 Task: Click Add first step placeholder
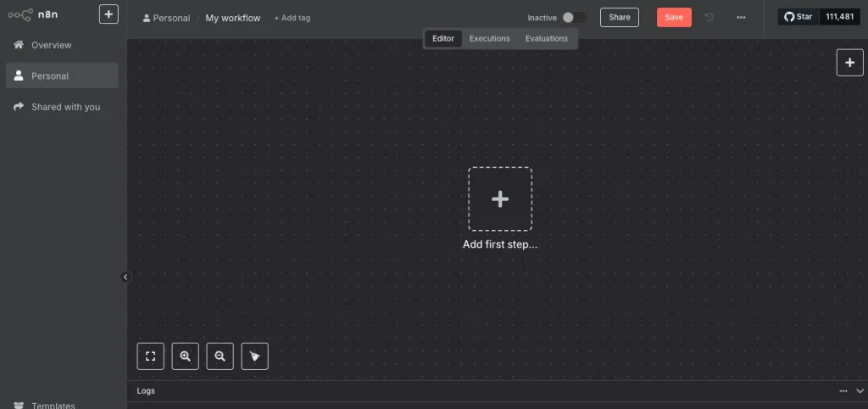[500, 199]
